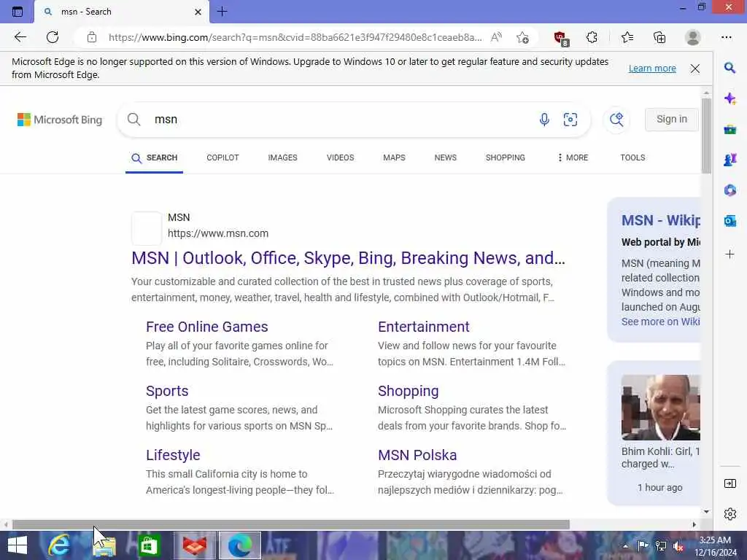This screenshot has width=747, height=560.
Task: Switch to the IMAGES tab
Action: [282, 157]
